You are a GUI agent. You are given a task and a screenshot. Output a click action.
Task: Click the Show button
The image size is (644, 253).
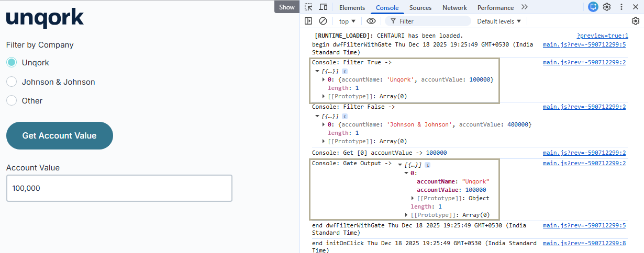point(286,7)
